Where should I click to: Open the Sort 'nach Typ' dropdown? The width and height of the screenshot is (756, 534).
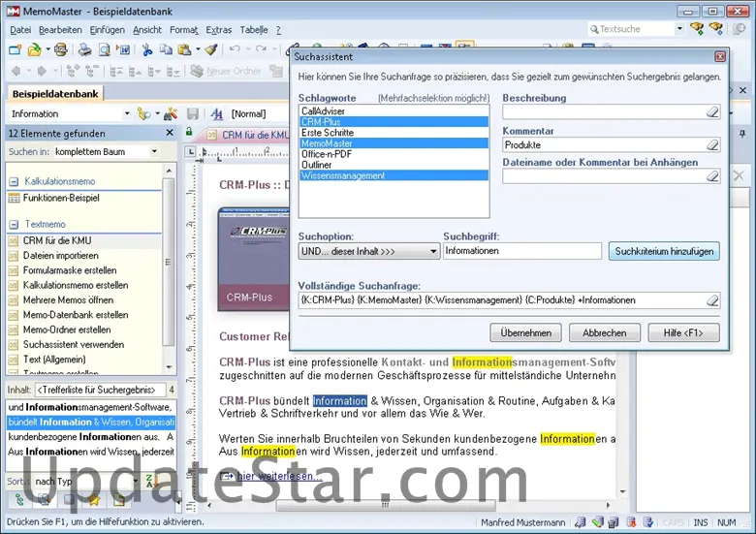135,481
